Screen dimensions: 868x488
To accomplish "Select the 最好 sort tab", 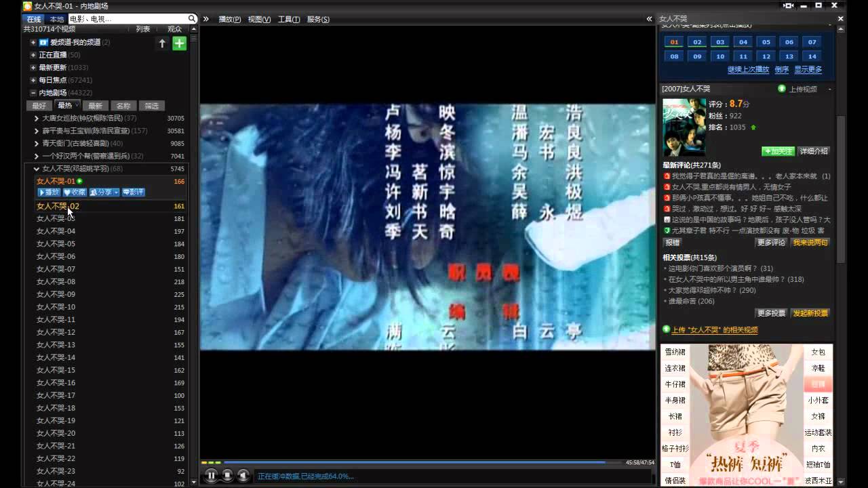I will coord(39,106).
